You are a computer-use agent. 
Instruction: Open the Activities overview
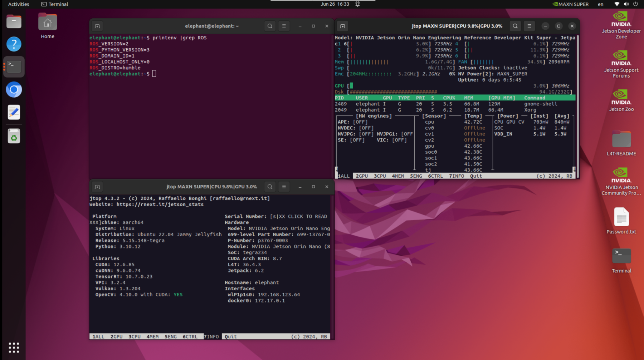19,4
